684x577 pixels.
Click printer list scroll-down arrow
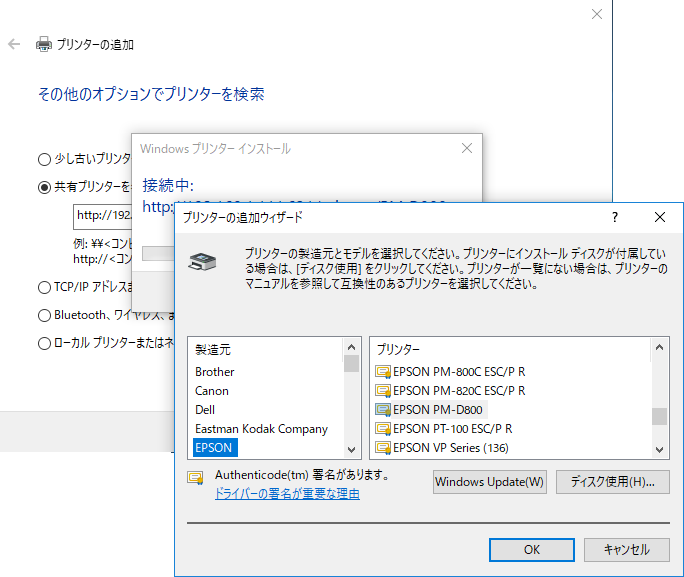[660, 449]
